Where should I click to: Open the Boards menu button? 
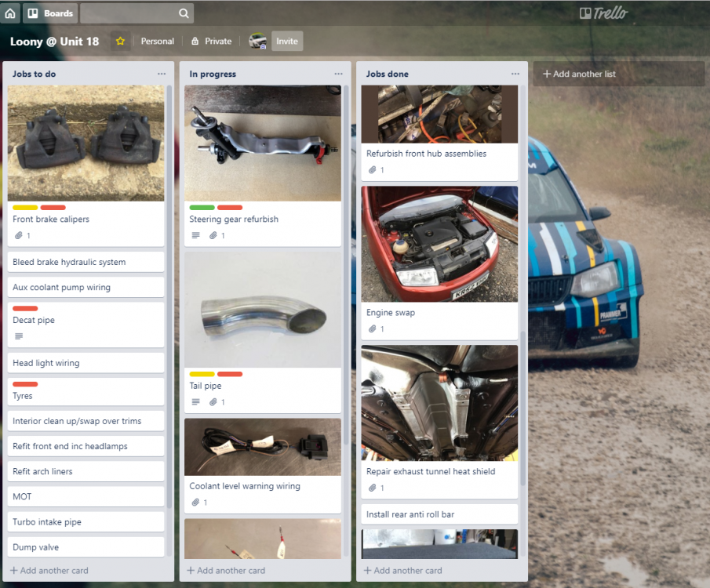point(50,13)
